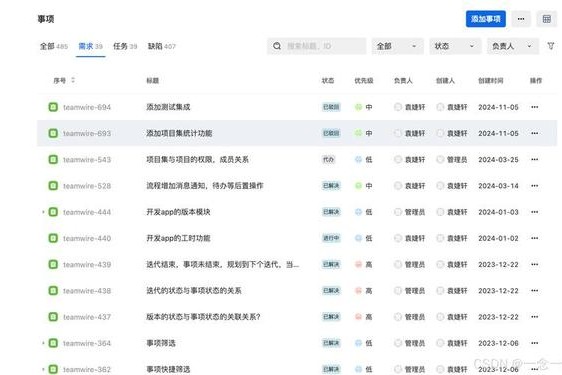Open row actions for teamwire-438
562x375 pixels.
(534, 290)
